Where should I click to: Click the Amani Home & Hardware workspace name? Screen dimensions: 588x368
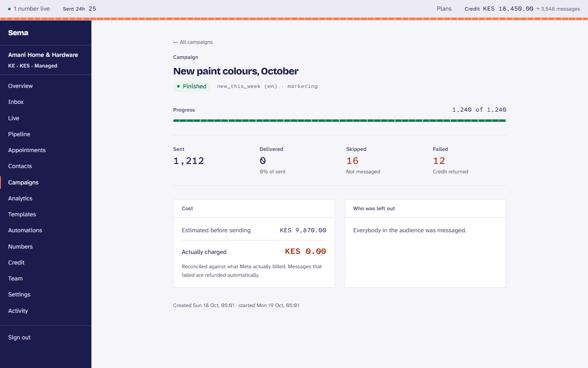pos(43,55)
